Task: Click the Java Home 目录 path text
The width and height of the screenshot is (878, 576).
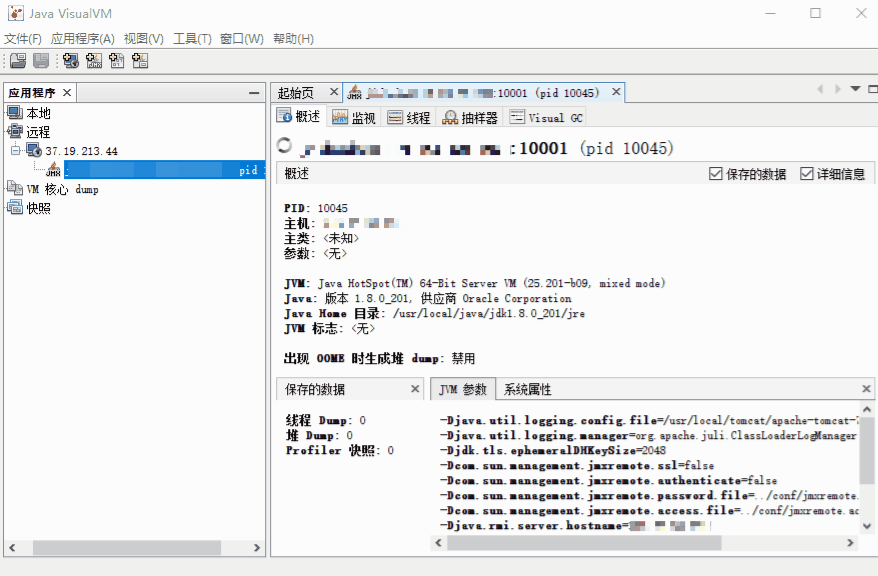Action: pos(489,313)
